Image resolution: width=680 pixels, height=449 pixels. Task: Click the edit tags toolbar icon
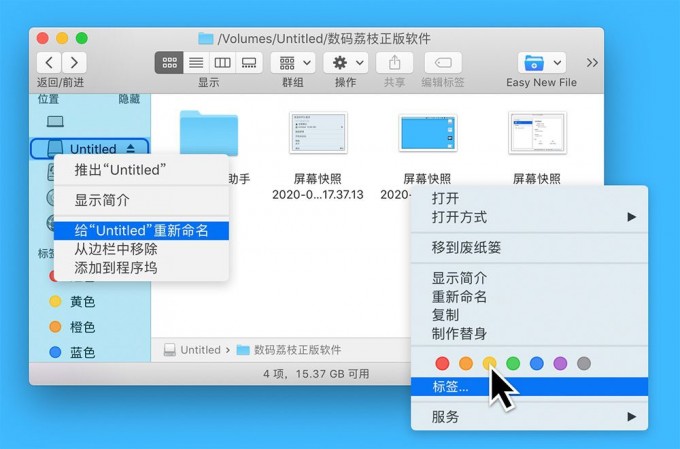[x=443, y=63]
